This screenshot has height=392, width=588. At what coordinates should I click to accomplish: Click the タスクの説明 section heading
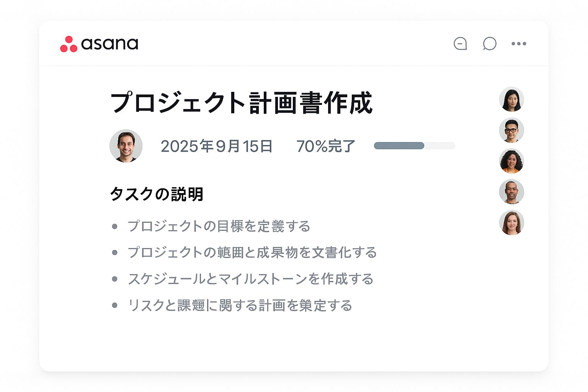coord(157,194)
